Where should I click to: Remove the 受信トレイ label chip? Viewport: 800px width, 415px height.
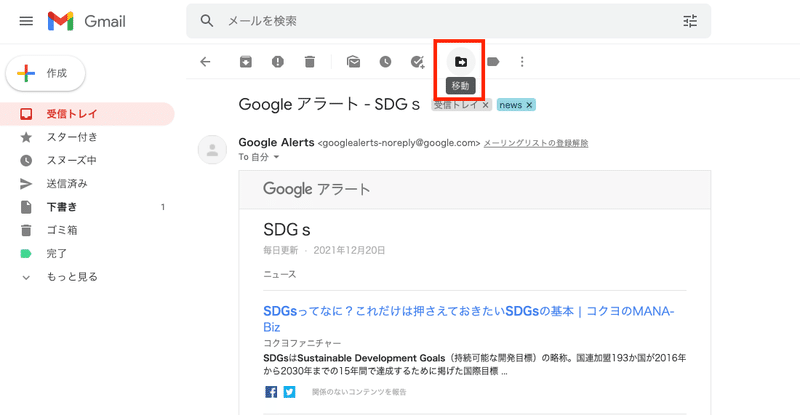coord(485,105)
